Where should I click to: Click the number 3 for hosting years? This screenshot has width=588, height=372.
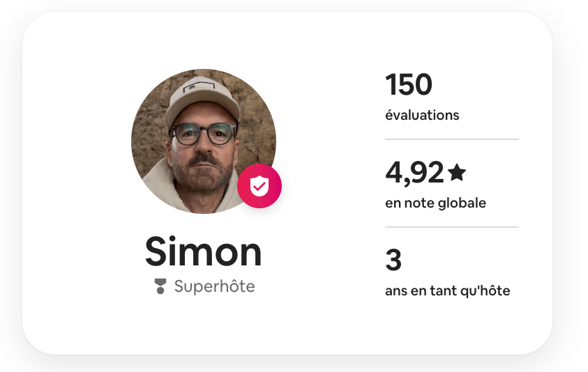pos(393,261)
